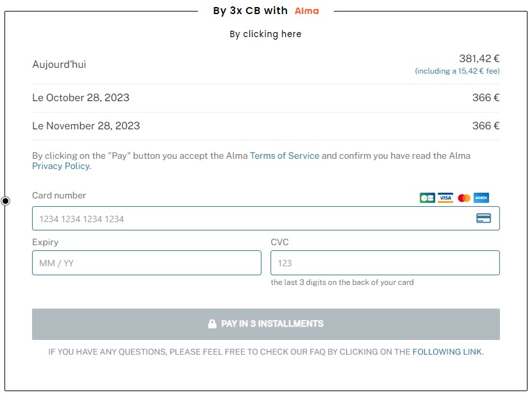Click the Visa card logo
This screenshot has width=532, height=395.
pyautogui.click(x=445, y=198)
